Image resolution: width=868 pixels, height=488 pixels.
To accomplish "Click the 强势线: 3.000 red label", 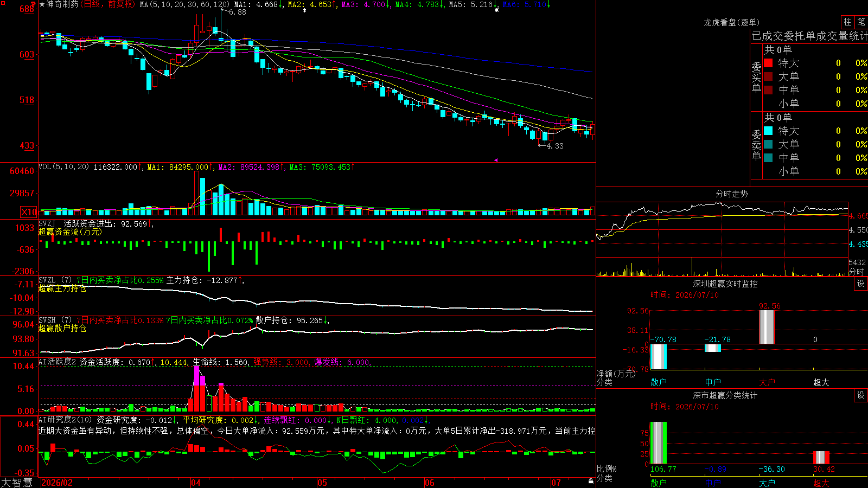I will 282,362.
